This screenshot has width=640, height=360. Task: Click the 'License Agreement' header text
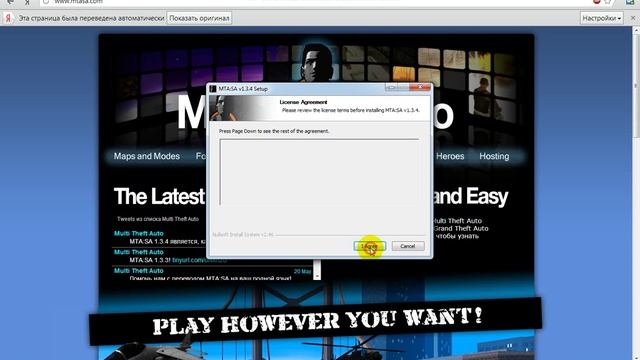pyautogui.click(x=303, y=102)
